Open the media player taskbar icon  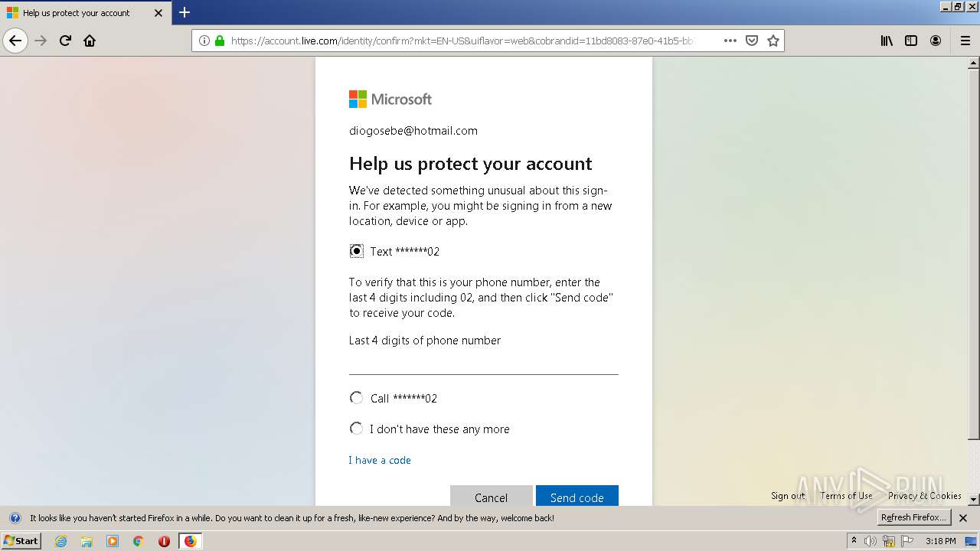tap(113, 541)
